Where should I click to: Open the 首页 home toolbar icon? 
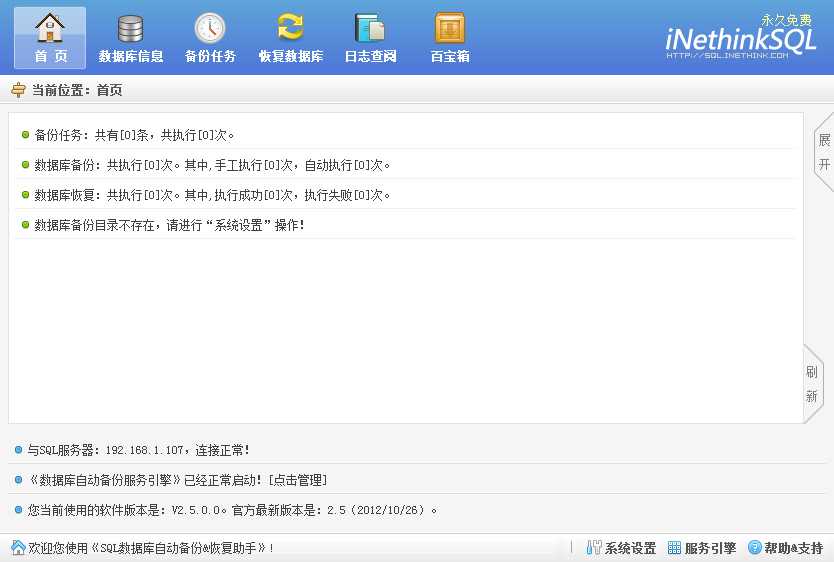click(50, 38)
